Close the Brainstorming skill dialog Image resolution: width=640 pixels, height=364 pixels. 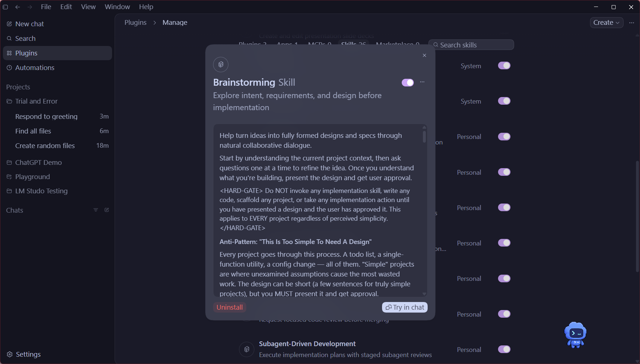coord(424,55)
